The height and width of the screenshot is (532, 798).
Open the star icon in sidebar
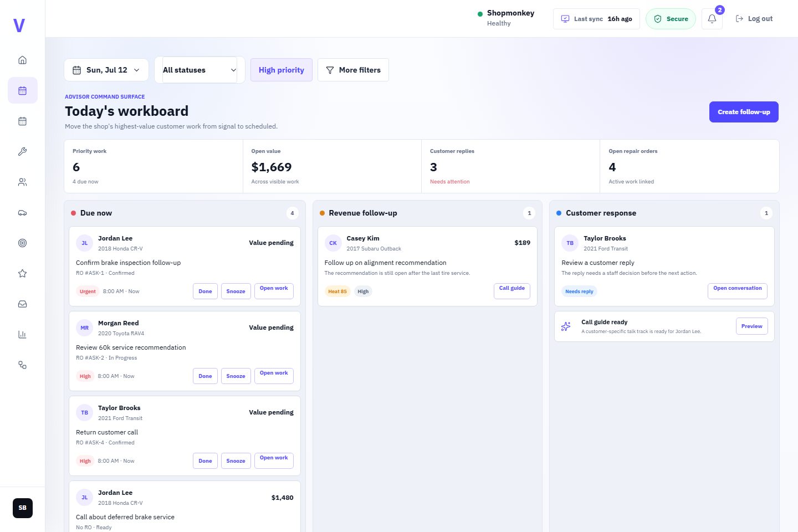[x=22, y=273]
